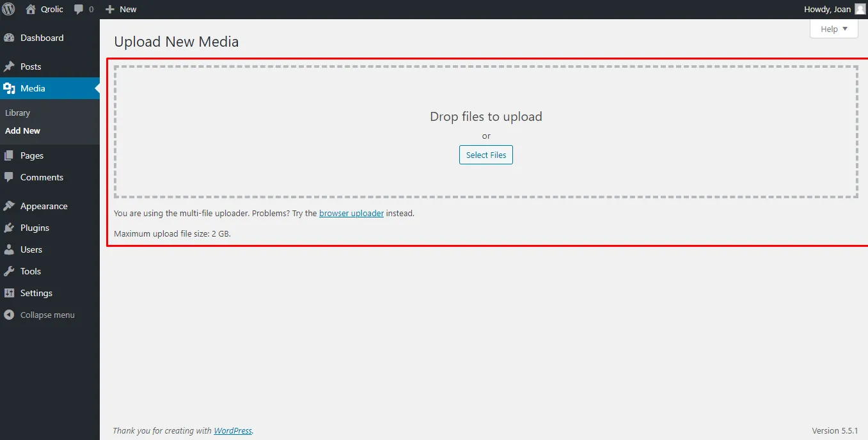Click the Appearance paintbrush icon

[9, 206]
